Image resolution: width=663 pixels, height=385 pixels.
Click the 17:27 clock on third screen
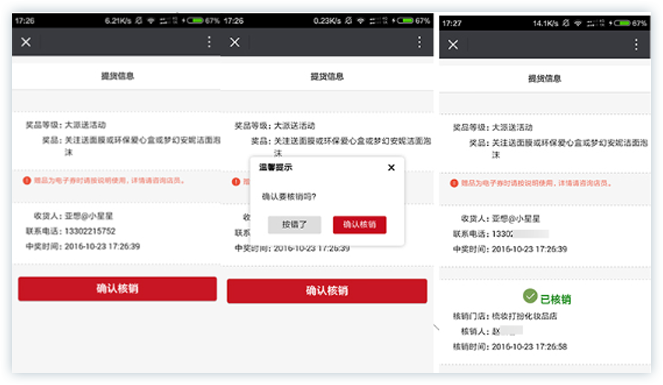pos(452,23)
